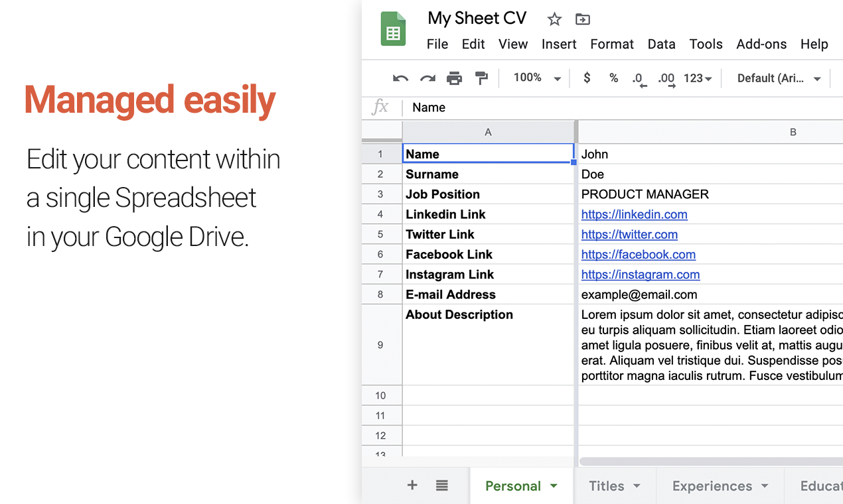Star the My Sheet CV document

554,19
